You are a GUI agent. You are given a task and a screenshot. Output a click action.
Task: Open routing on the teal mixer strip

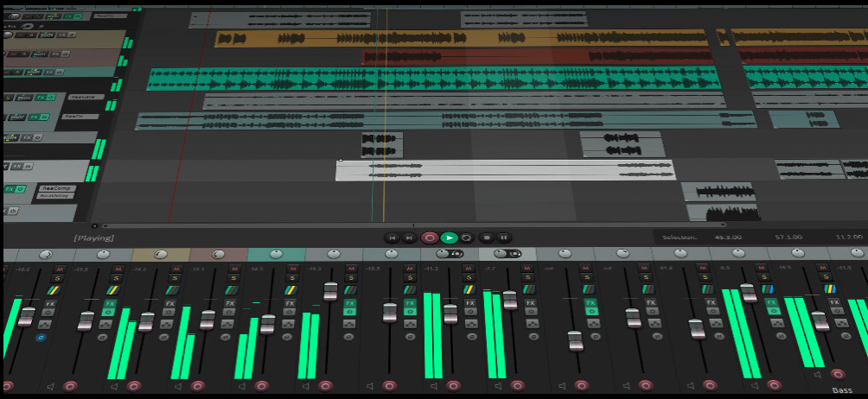[290, 289]
